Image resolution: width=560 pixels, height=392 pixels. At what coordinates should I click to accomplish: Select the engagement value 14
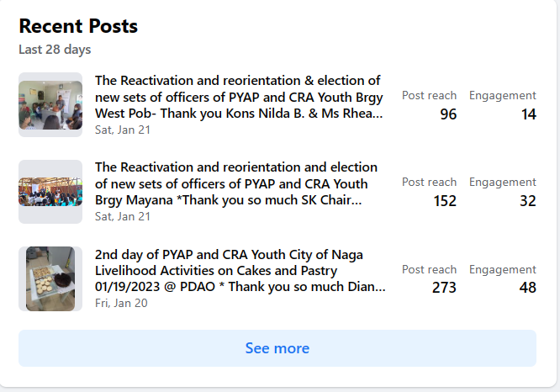(528, 114)
